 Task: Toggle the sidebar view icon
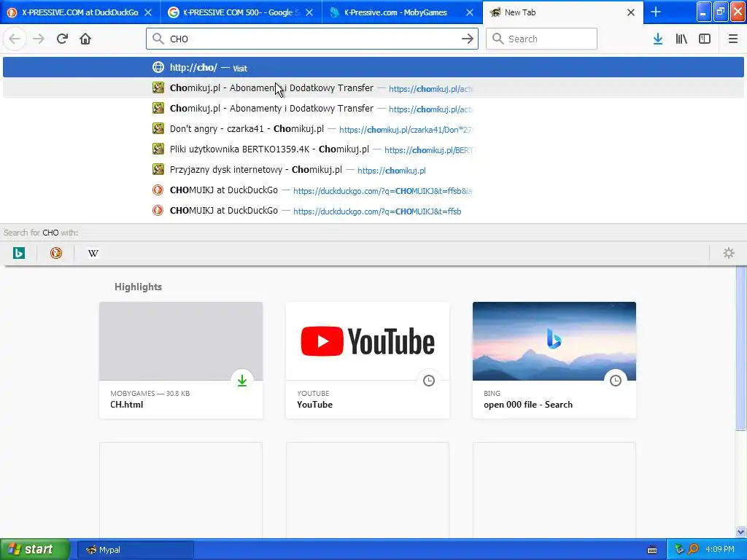pyautogui.click(x=705, y=39)
